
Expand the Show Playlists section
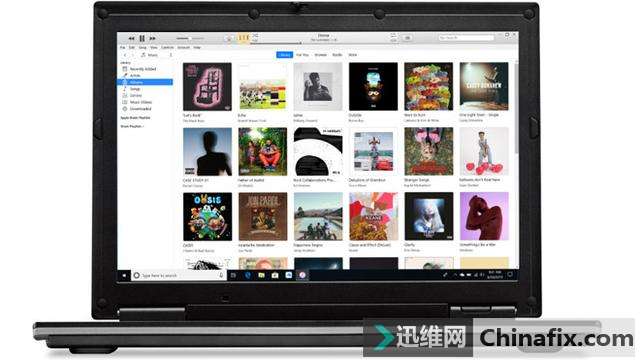(x=132, y=127)
